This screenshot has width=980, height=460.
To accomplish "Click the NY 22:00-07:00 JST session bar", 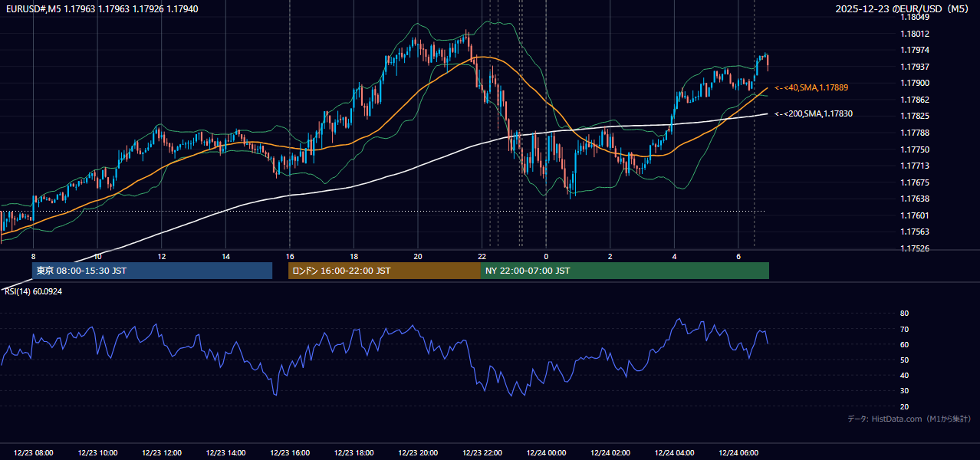I will click(625, 271).
